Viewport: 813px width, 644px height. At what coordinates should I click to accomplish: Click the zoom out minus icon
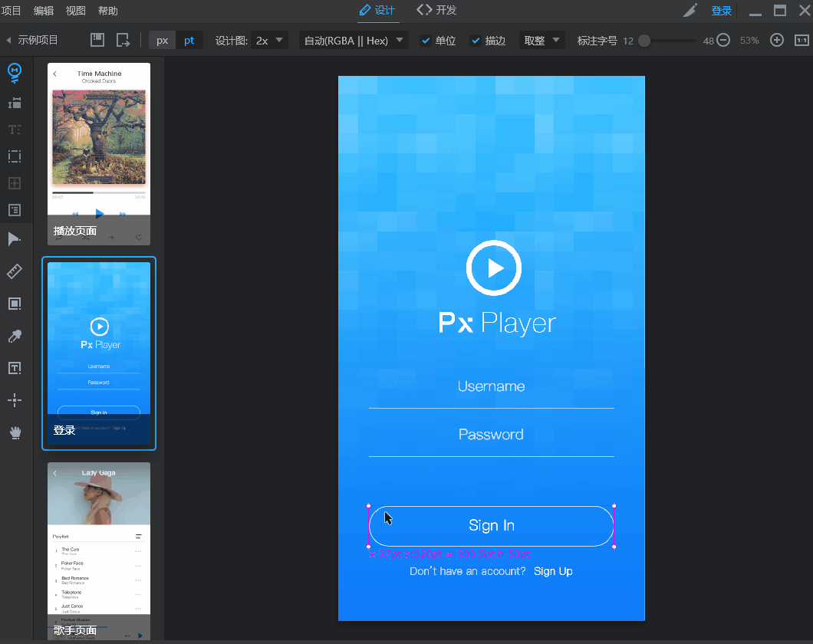point(723,41)
